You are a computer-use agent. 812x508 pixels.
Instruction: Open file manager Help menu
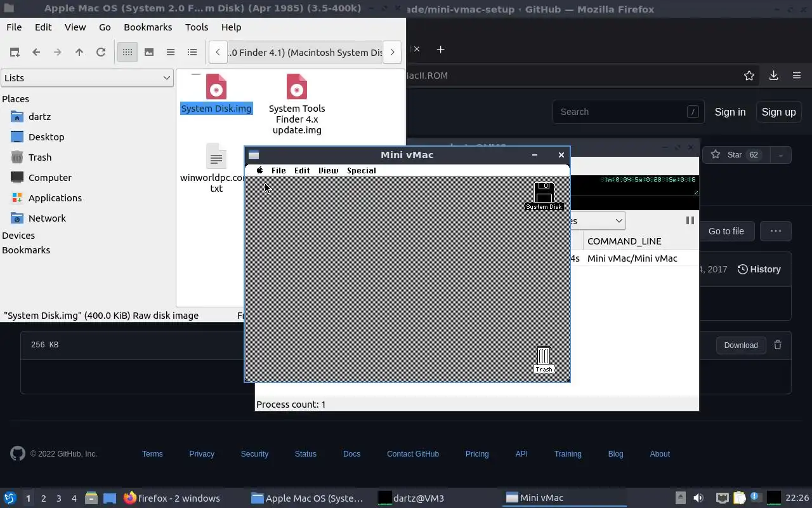[231, 27]
